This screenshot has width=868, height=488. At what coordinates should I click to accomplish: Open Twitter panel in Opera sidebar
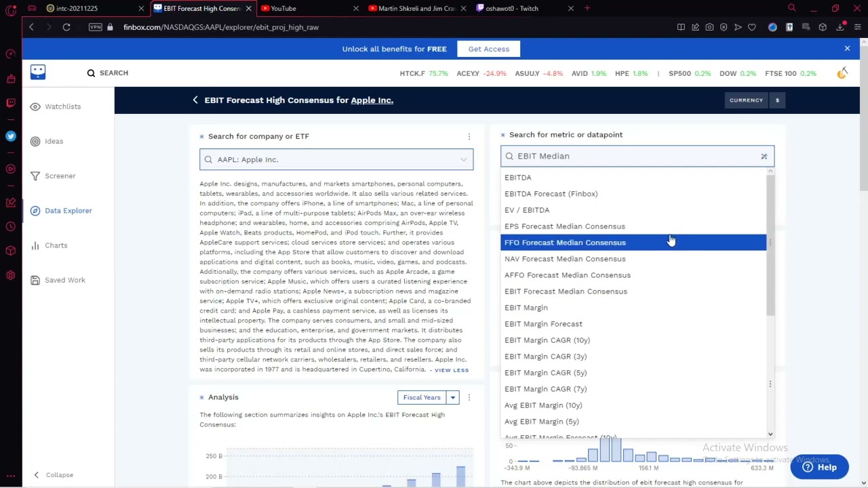click(x=10, y=136)
